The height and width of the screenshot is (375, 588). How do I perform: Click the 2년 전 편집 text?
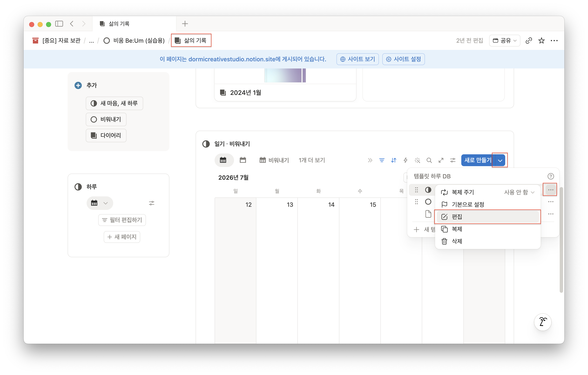(x=470, y=41)
